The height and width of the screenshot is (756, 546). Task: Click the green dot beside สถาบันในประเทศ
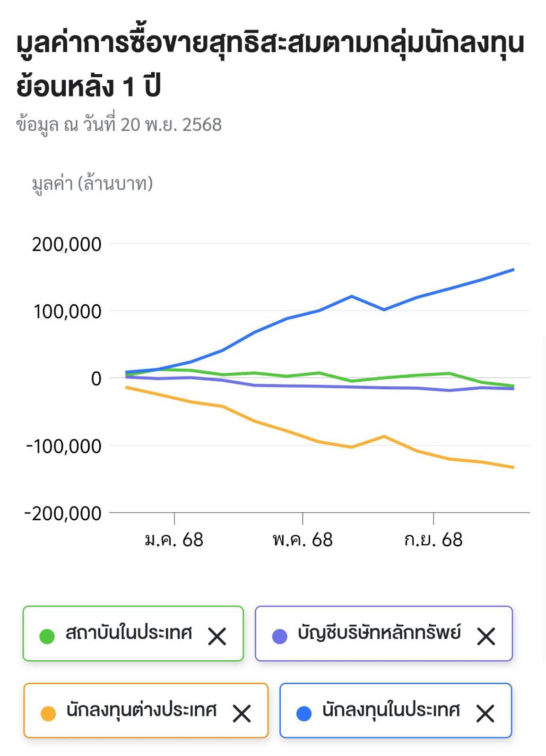point(47,636)
